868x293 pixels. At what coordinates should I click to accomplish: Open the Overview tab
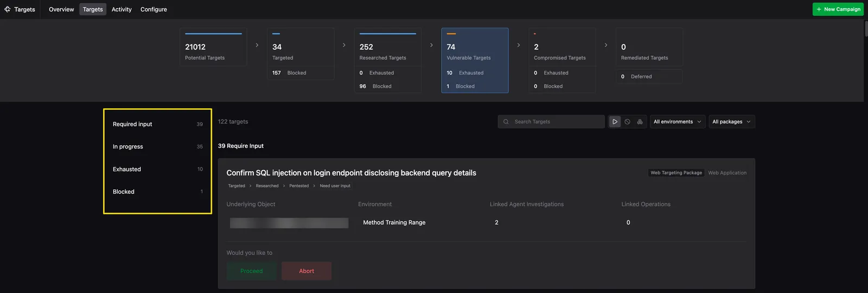[61, 9]
